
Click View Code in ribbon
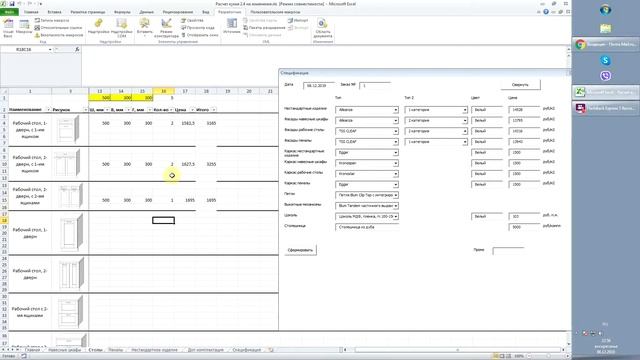(198, 28)
